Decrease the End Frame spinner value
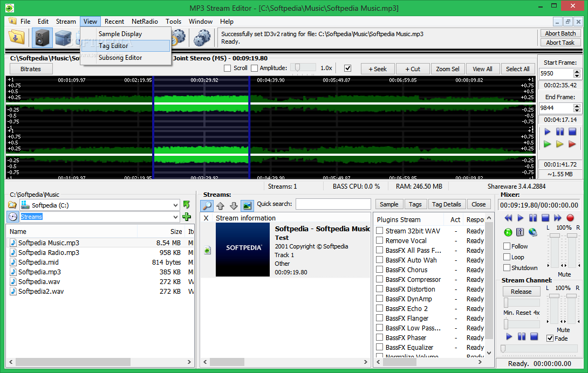Viewport: 588px width, 373px height. click(x=577, y=110)
